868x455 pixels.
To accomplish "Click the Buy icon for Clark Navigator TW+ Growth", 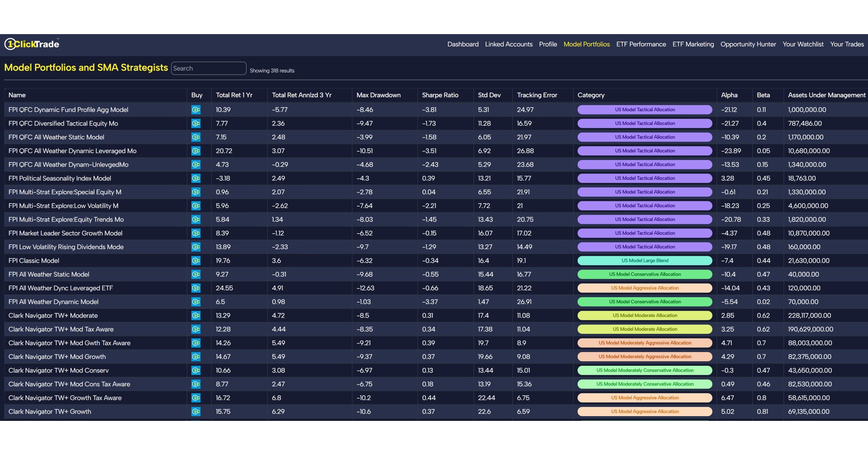I will point(196,411).
